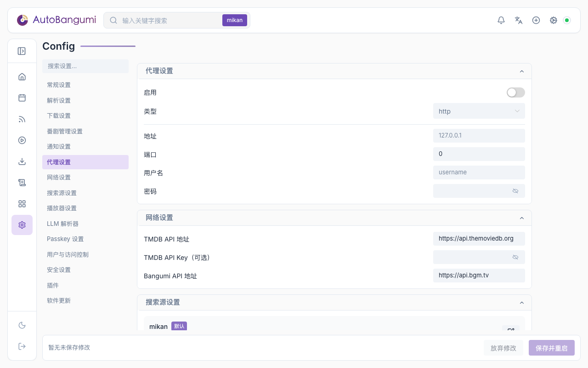Select 通知设置 in settings menu
Image resolution: width=588 pixels, height=368 pixels.
[85, 147]
